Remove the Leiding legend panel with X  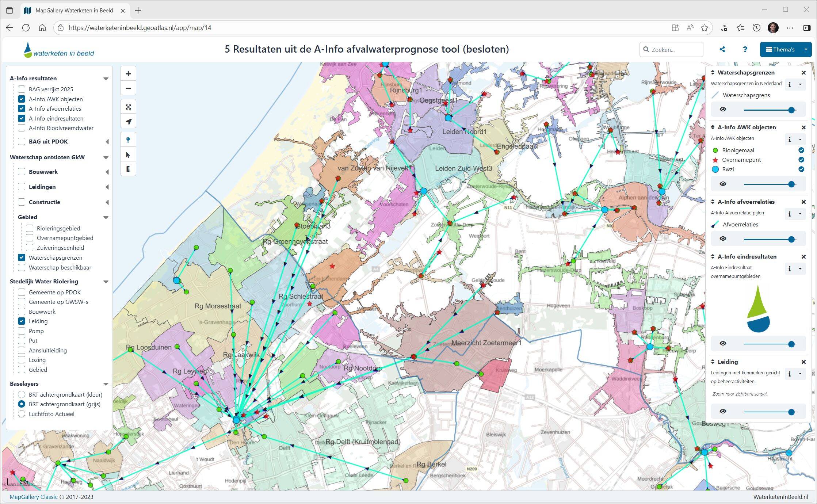click(x=803, y=362)
